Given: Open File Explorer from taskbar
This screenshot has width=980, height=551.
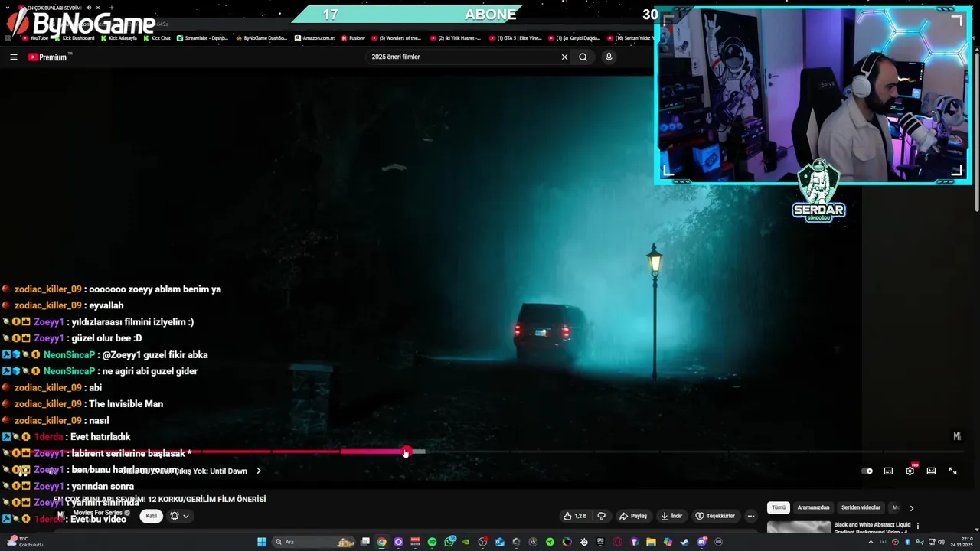Looking at the screenshot, I should [651, 542].
